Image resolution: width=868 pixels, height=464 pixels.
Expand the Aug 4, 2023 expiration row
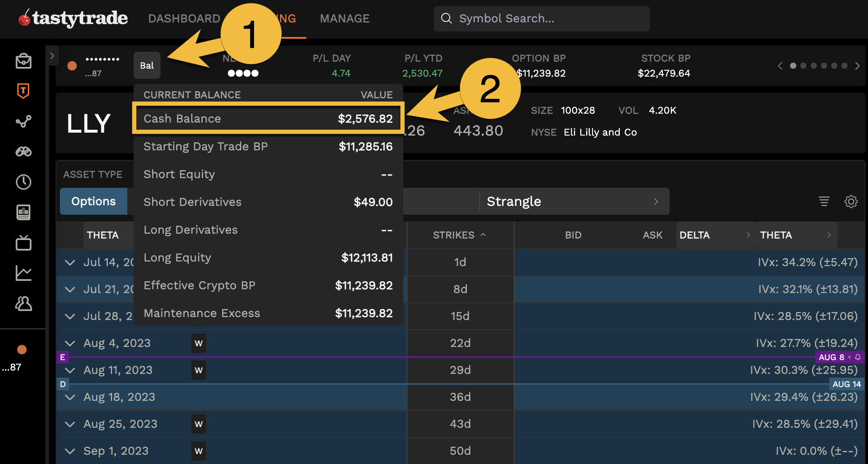[x=70, y=343]
